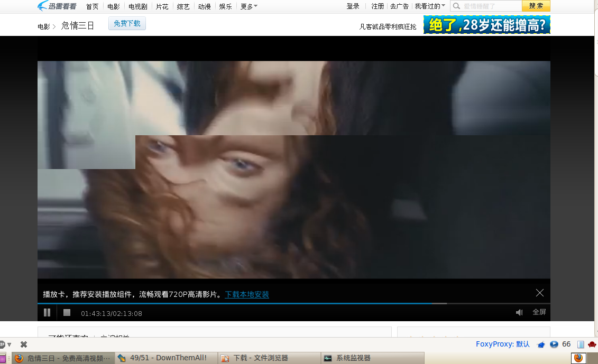Image resolution: width=598 pixels, height=364 pixels.
Task: Click the 危情三日 movie title text
Action: [x=77, y=25]
